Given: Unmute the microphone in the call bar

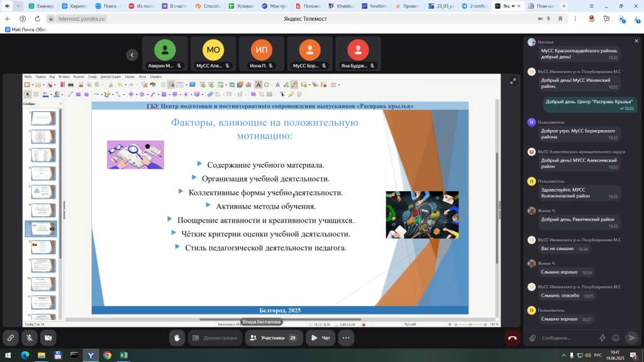Looking at the screenshot, I should point(30,337).
